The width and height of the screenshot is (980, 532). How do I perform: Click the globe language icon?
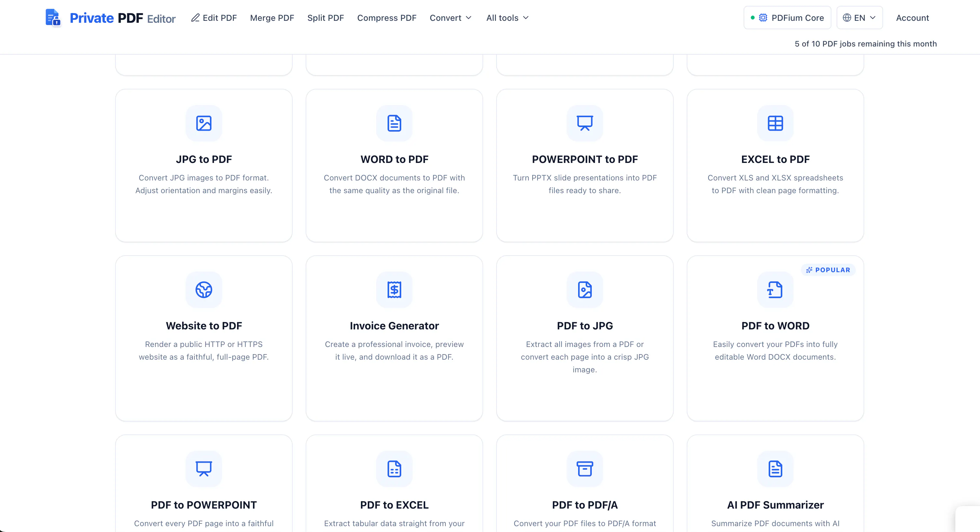(847, 18)
